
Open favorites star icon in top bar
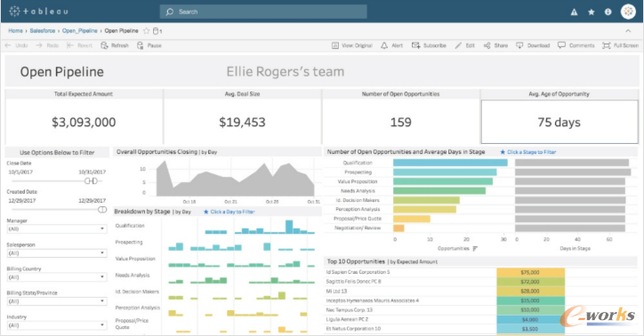point(591,12)
